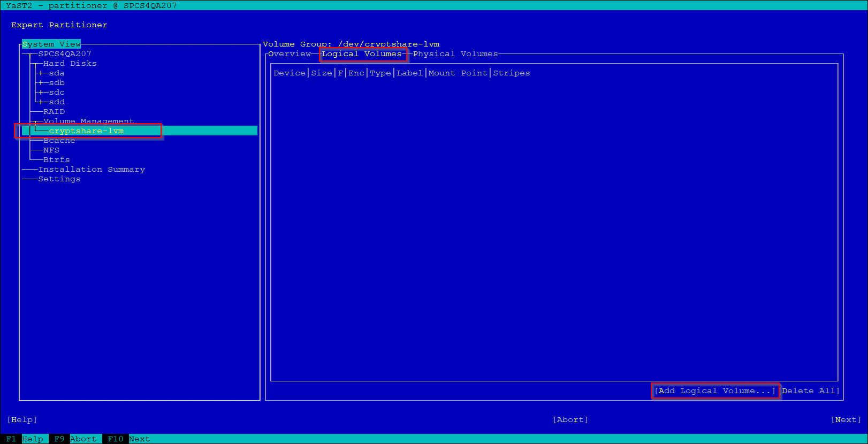Select NFS in the system tree
Screen dimensions: 868x444
click(51, 150)
